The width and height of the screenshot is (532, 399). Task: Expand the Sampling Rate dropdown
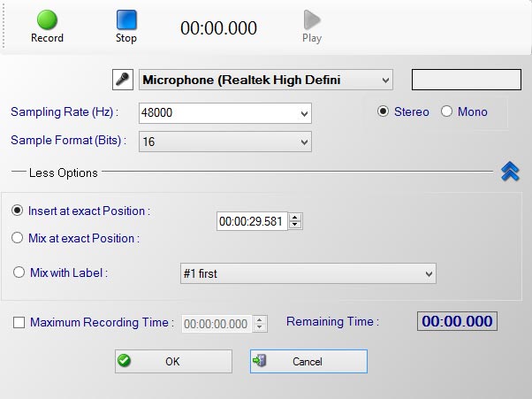tap(305, 113)
